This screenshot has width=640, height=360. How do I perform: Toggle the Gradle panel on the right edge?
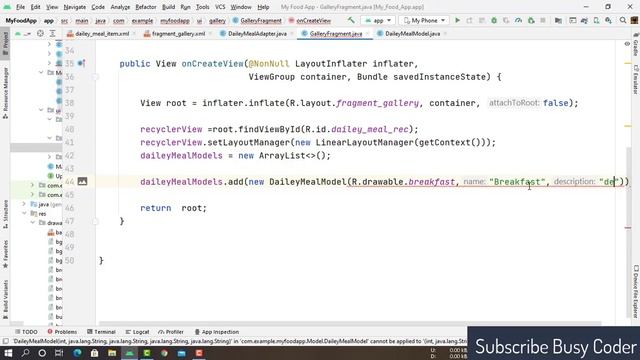(x=636, y=45)
